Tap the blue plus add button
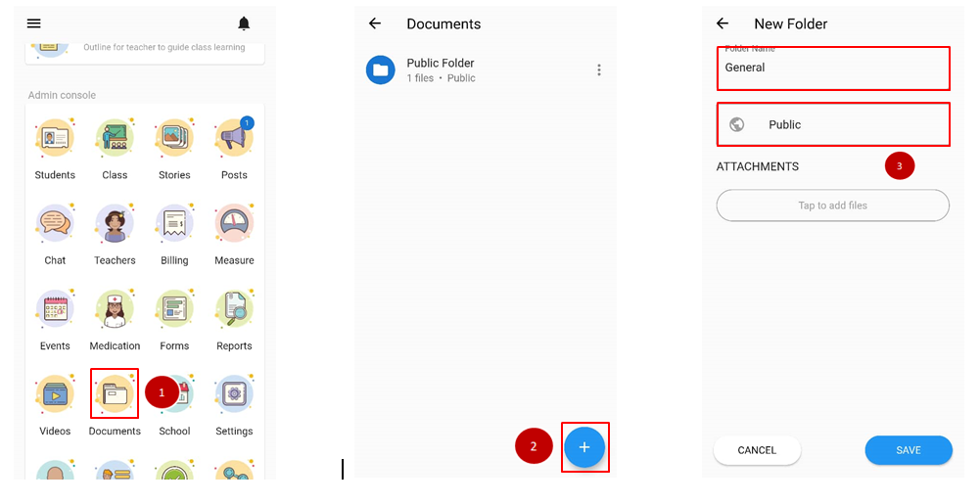980x504 pixels. pos(584,447)
